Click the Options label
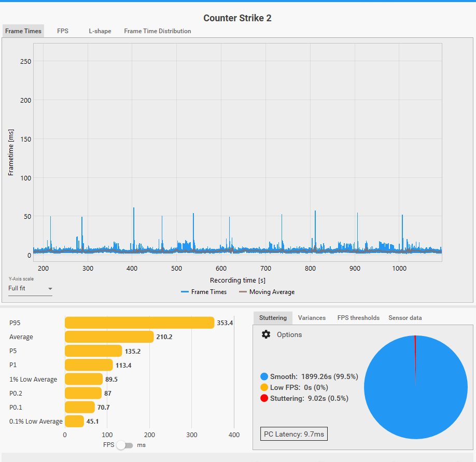 (289, 334)
